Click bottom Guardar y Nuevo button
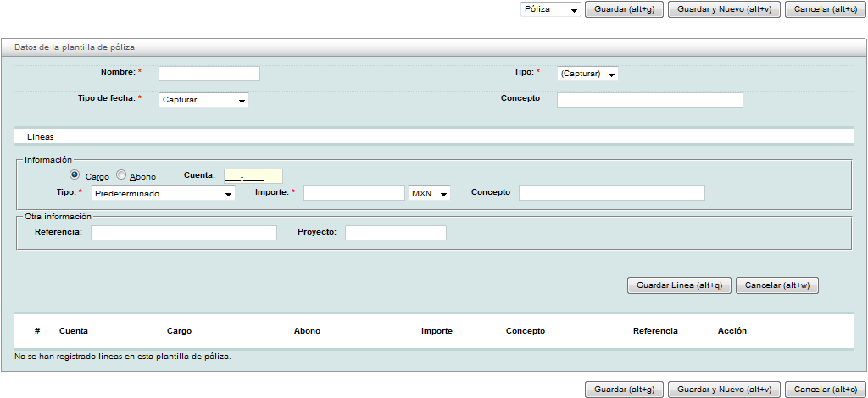Image resolution: width=868 pixels, height=398 pixels. [x=725, y=390]
